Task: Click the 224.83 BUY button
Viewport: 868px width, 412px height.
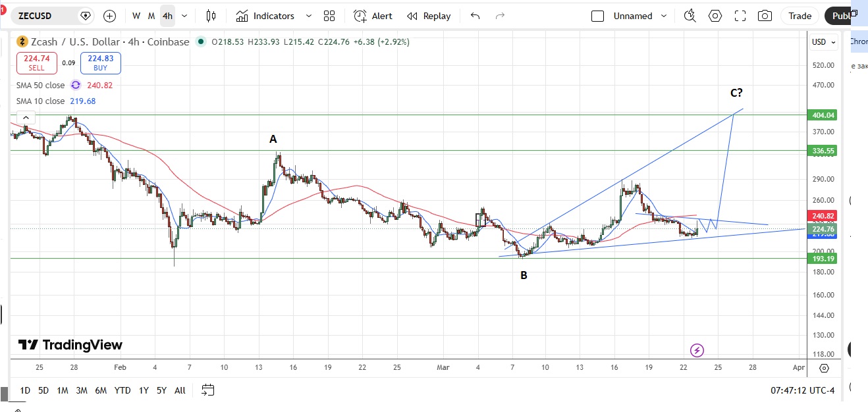Action: (x=101, y=63)
